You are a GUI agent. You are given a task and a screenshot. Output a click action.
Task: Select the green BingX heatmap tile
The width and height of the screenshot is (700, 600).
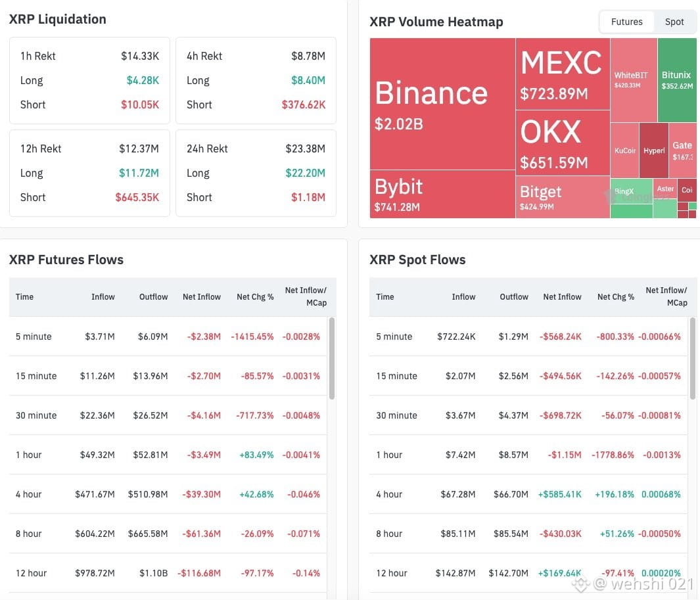(x=631, y=191)
